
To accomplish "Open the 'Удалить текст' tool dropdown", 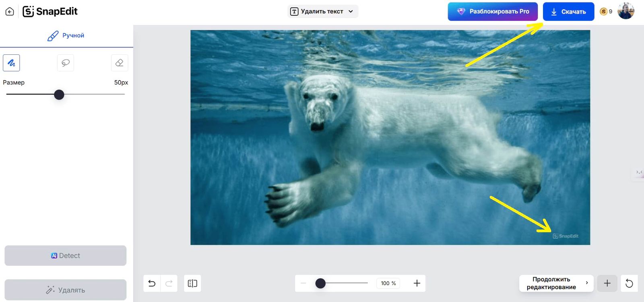I will pos(323,11).
